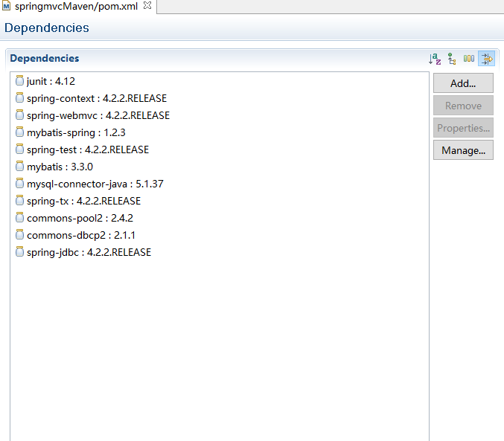504x441 pixels.
Task: Select spring-tx : 4.2.2.RELEASE entry
Action: pyautogui.click(x=83, y=201)
